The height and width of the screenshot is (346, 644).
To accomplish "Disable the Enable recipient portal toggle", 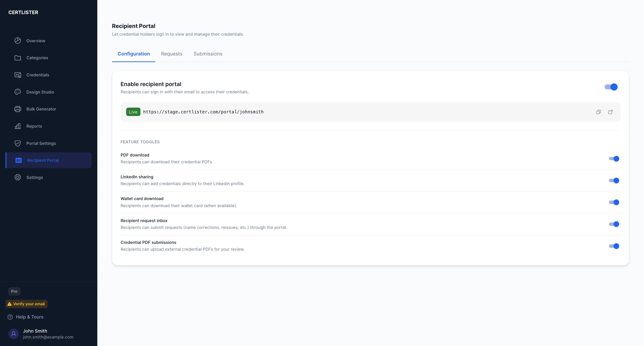I will tap(611, 87).
